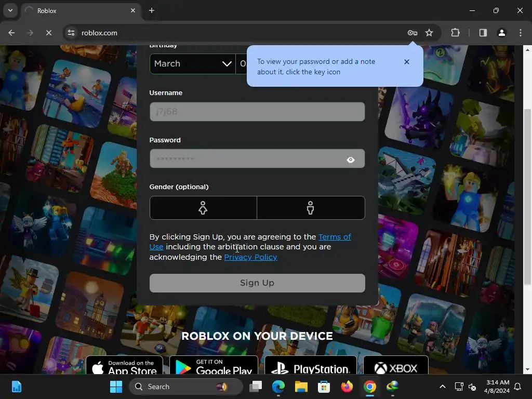Close the Roblox tab
The width and height of the screenshot is (532, 399).
(x=133, y=10)
